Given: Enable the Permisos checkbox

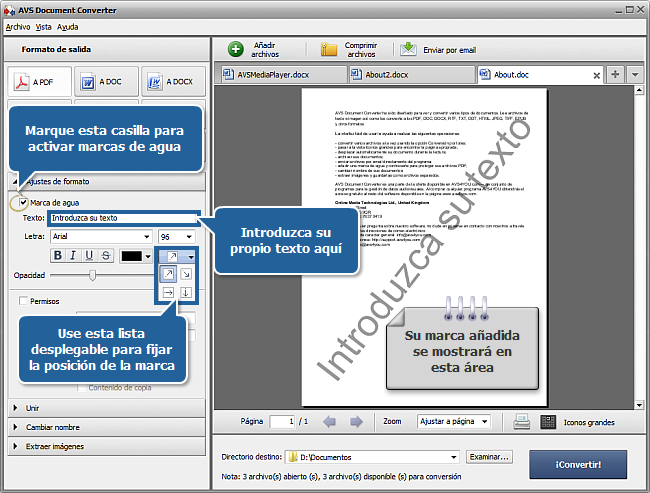Looking at the screenshot, I should [24, 300].
